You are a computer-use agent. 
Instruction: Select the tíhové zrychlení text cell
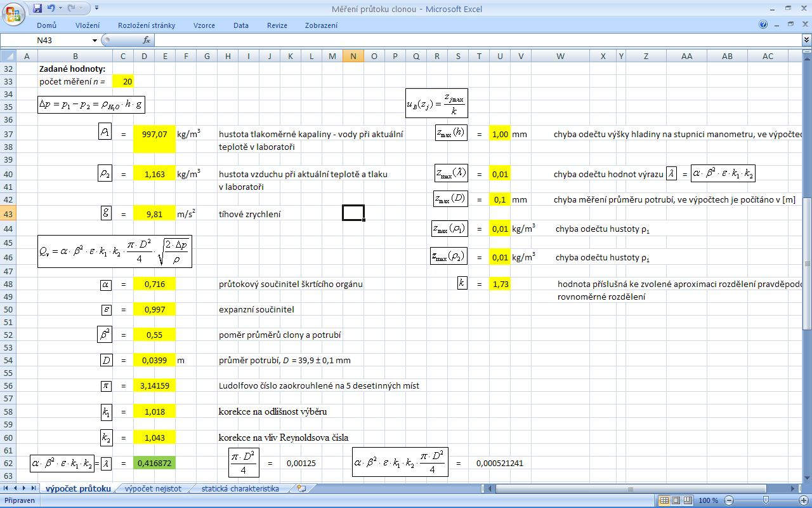pos(249,214)
